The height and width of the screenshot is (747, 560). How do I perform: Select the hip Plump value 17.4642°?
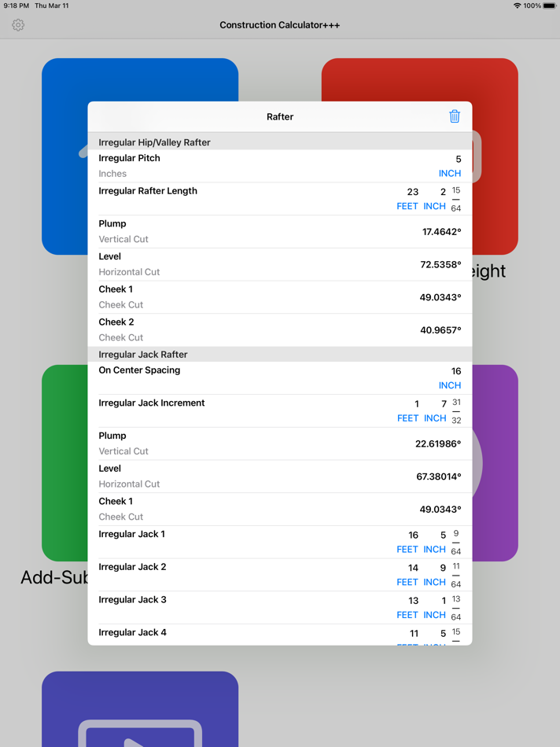coord(441,232)
